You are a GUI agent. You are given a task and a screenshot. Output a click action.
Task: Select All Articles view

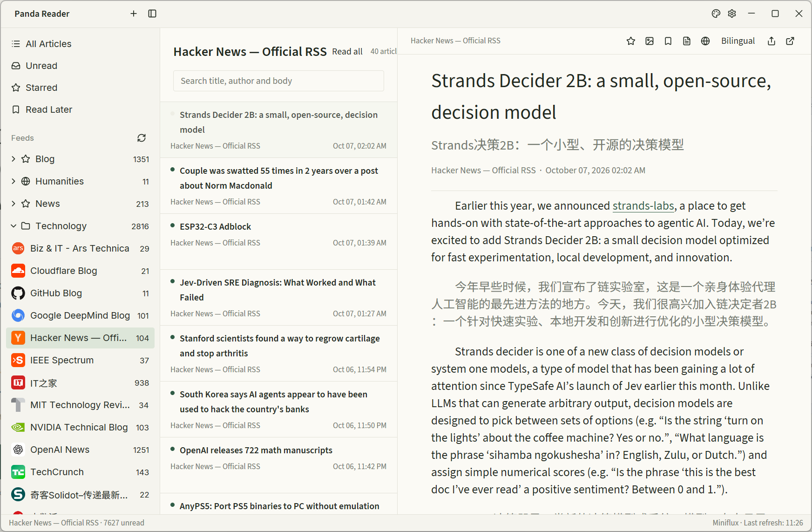click(80, 44)
